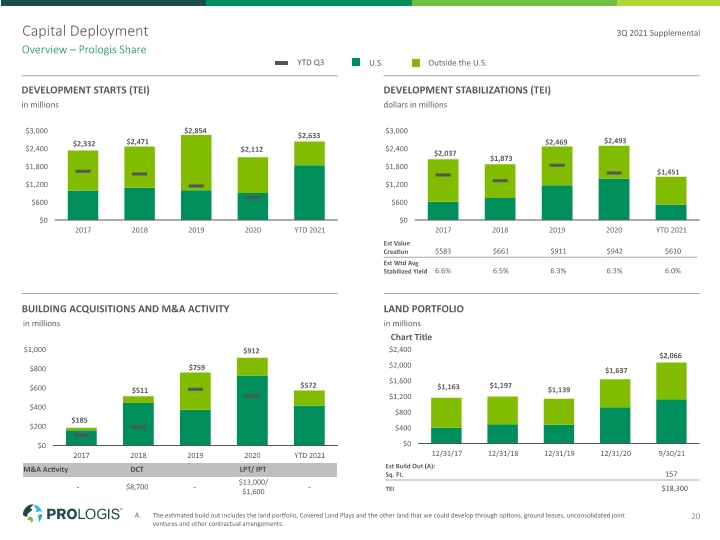
Task: Click the $185 acquisitions bar label
Action: pyautogui.click(x=79, y=420)
